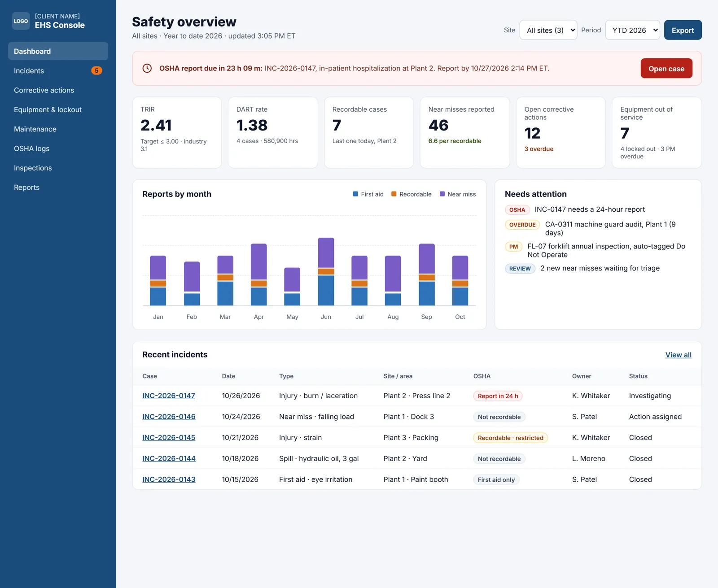718x588 pixels.
Task: Click the Export button
Action: pyautogui.click(x=683, y=30)
